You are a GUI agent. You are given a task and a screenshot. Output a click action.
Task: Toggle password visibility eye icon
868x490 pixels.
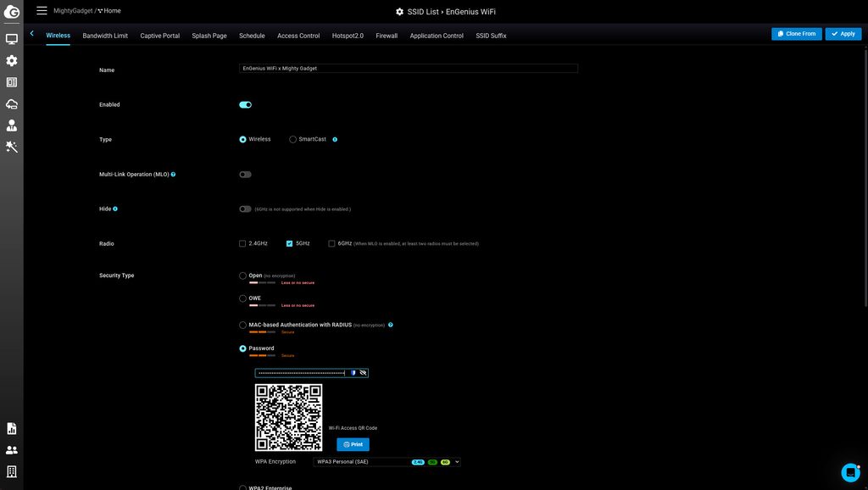(363, 373)
